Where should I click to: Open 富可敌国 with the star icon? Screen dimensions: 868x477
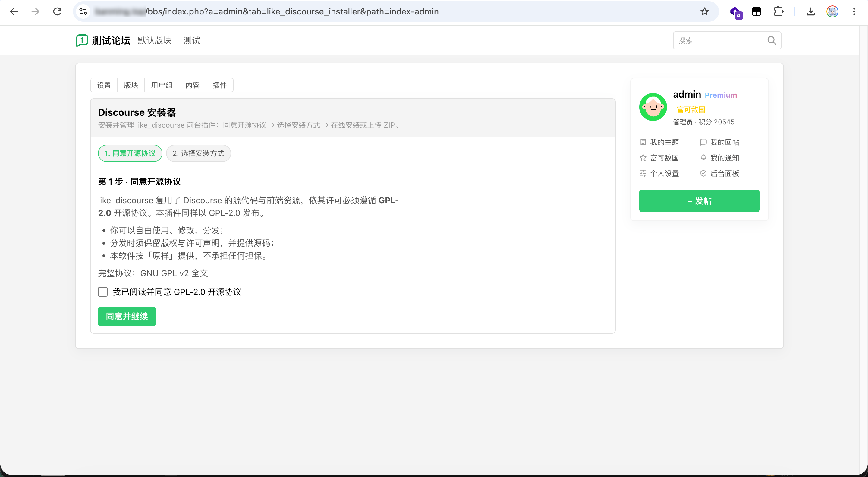coord(659,158)
